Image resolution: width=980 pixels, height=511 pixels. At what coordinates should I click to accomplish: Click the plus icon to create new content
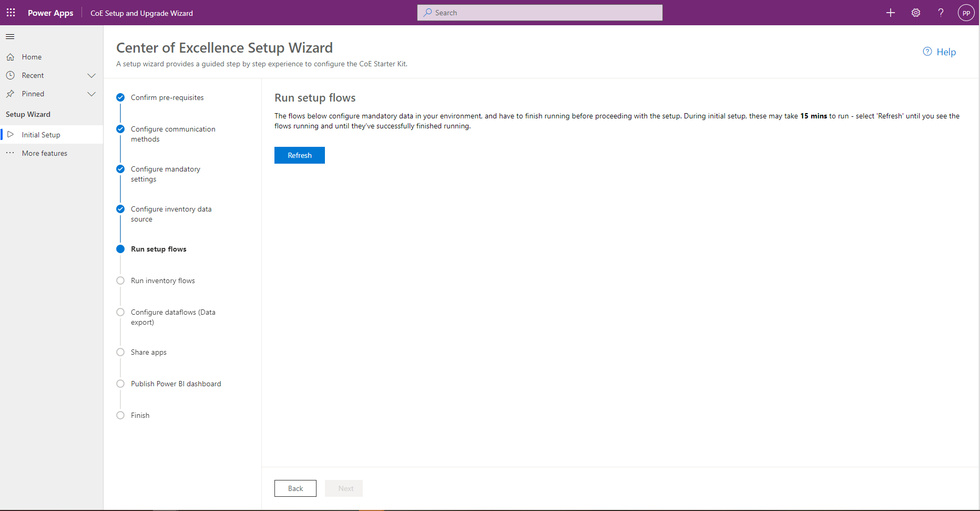click(x=890, y=13)
